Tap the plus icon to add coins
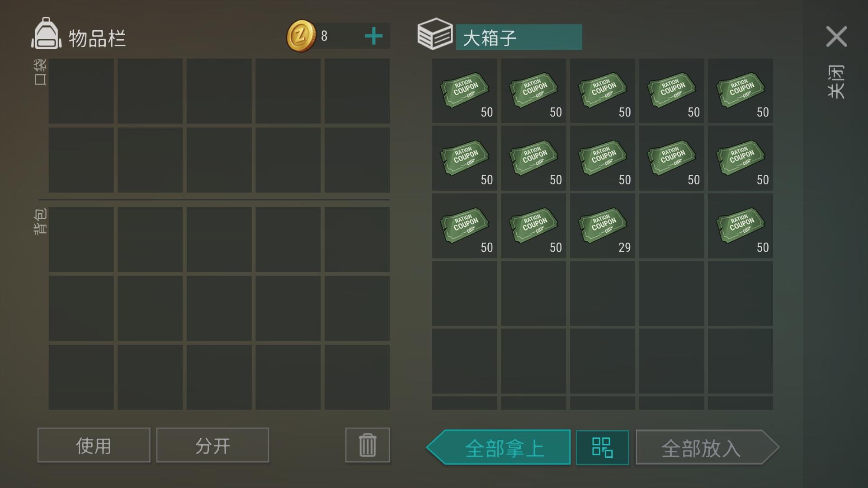The width and height of the screenshot is (868, 488). (373, 36)
